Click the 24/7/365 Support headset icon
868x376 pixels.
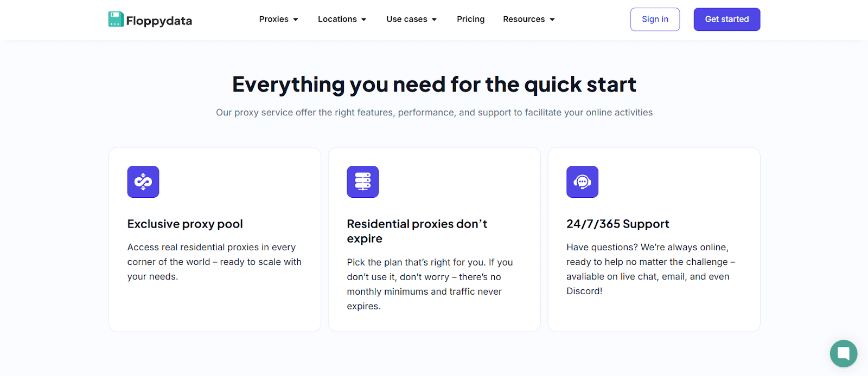click(583, 182)
